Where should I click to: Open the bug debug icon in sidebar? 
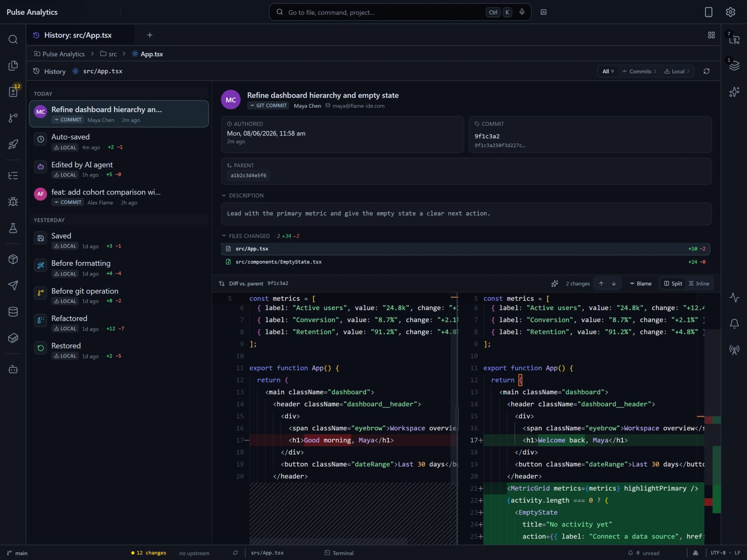[x=13, y=202]
